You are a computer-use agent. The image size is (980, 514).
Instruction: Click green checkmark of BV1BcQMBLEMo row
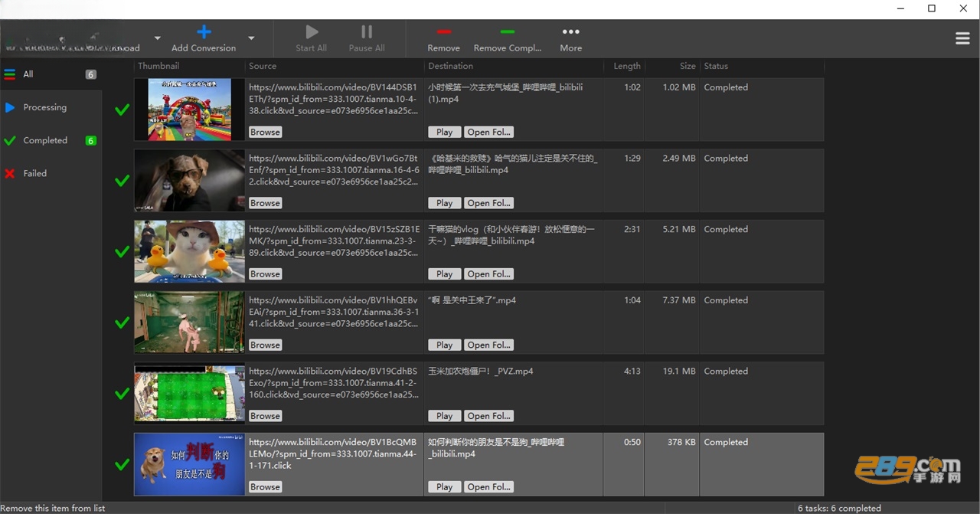coord(122,464)
